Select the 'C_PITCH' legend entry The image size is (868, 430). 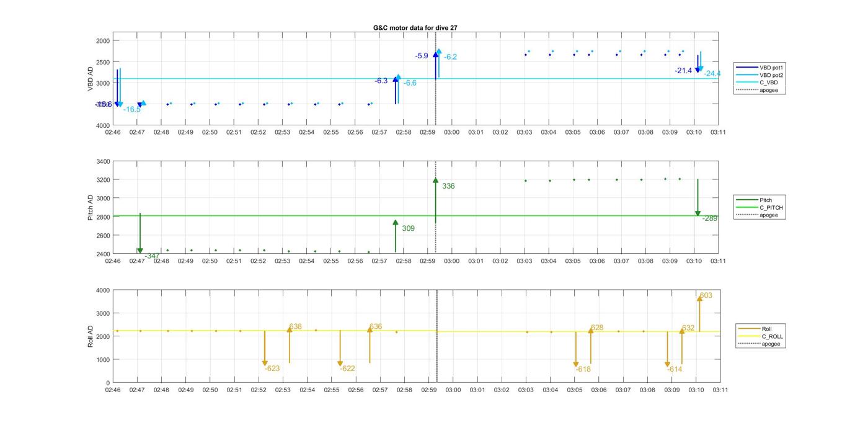tap(760, 208)
